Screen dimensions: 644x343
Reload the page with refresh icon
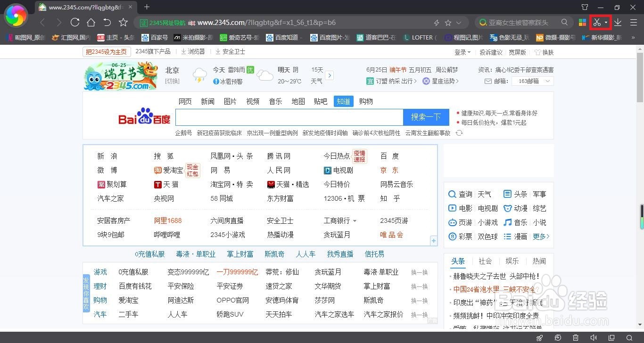[74, 23]
